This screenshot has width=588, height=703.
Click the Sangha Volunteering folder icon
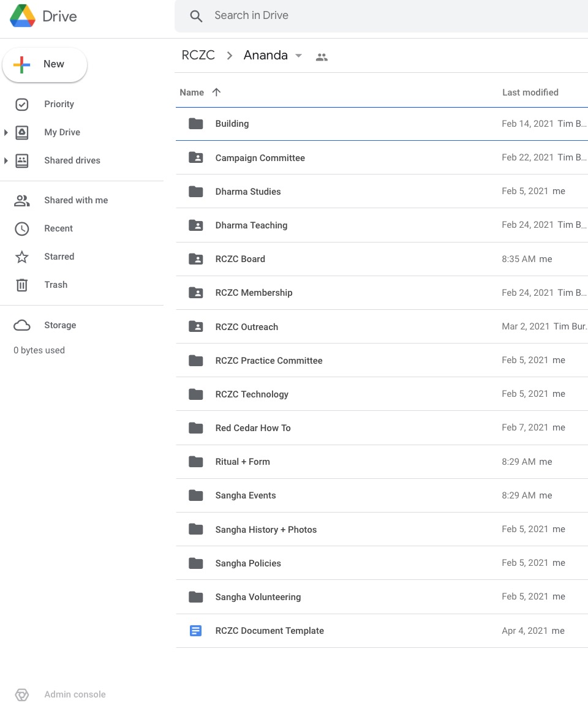(x=195, y=597)
